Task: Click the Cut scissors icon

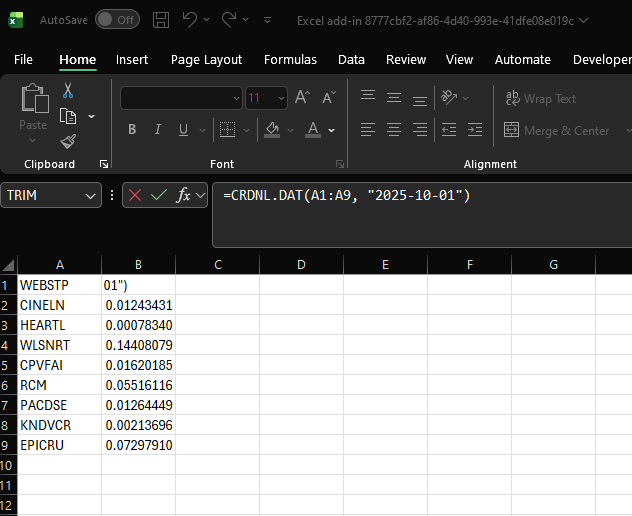Action: pyautogui.click(x=68, y=91)
